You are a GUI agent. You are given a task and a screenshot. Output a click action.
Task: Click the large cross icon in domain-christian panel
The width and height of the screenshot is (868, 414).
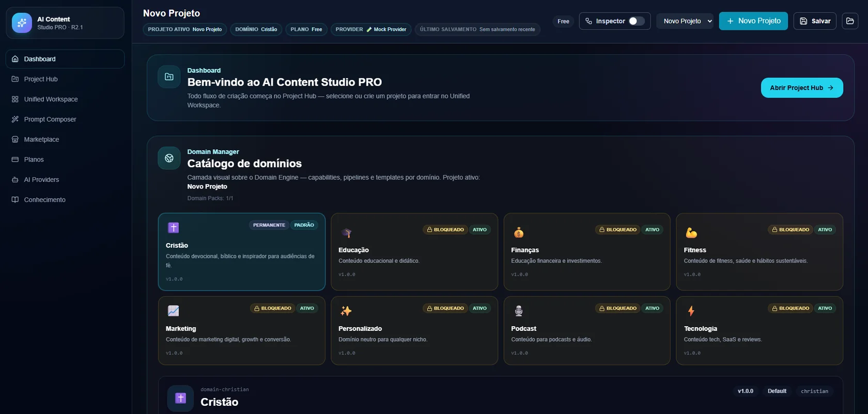pyautogui.click(x=180, y=398)
